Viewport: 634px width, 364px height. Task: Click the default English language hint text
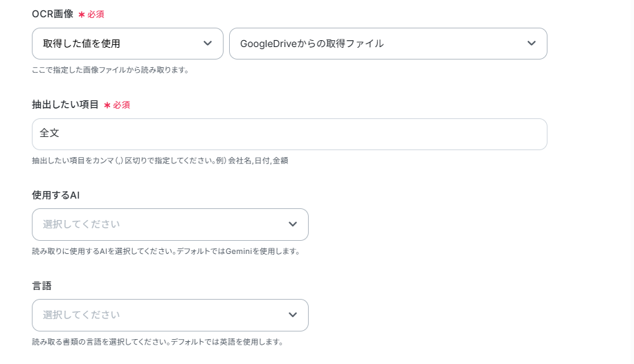157,342
